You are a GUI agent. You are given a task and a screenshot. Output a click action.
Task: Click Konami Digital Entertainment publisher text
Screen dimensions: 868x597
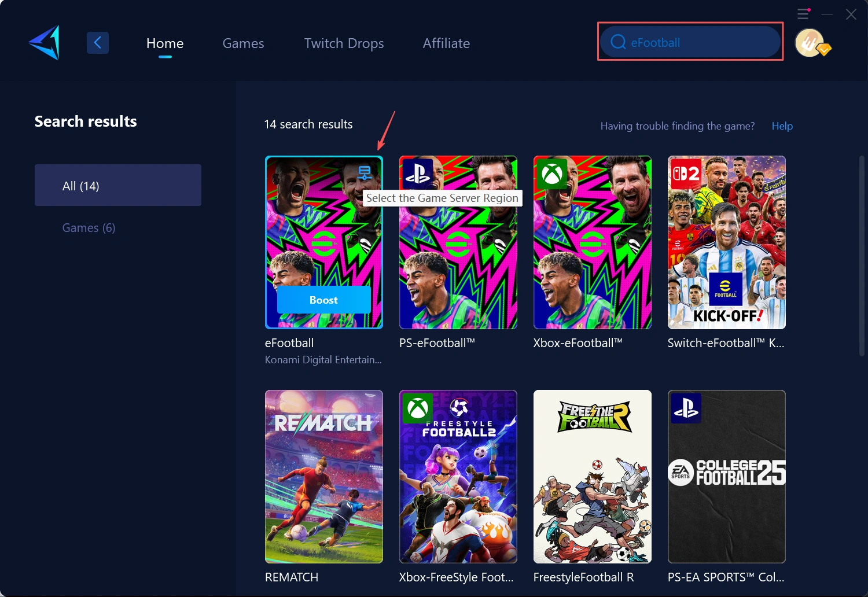pos(323,360)
